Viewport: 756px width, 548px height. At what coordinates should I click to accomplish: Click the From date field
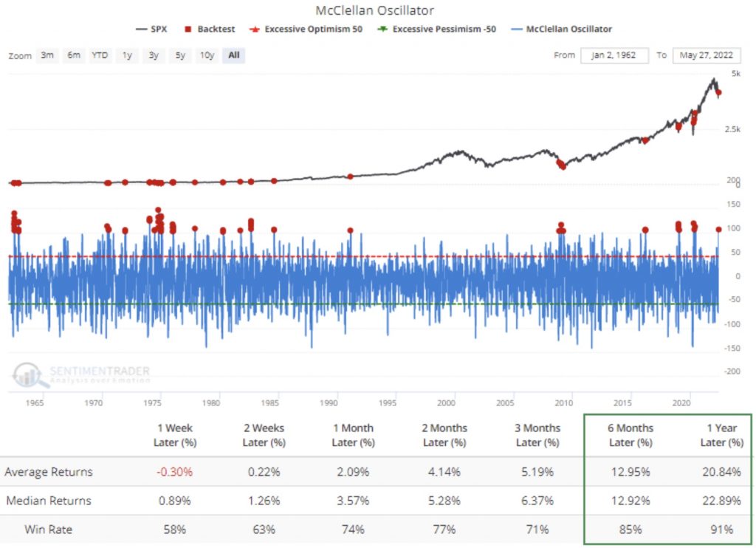coord(614,55)
